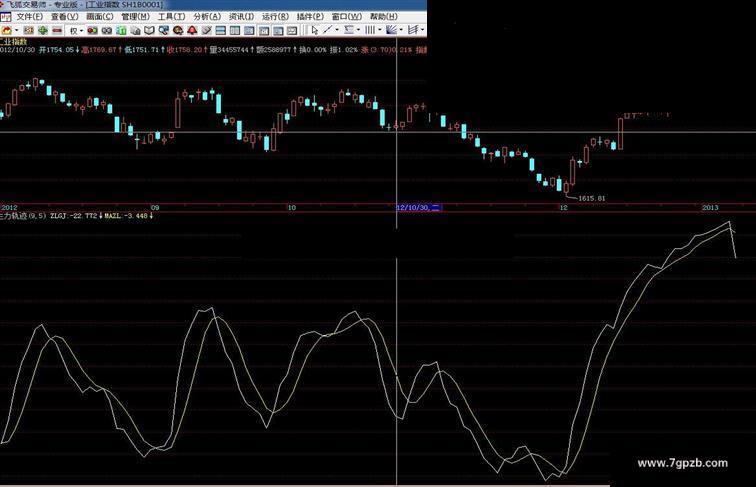Expand the cycle lines dropdown arrow
756x487 pixels.
(x=380, y=30)
